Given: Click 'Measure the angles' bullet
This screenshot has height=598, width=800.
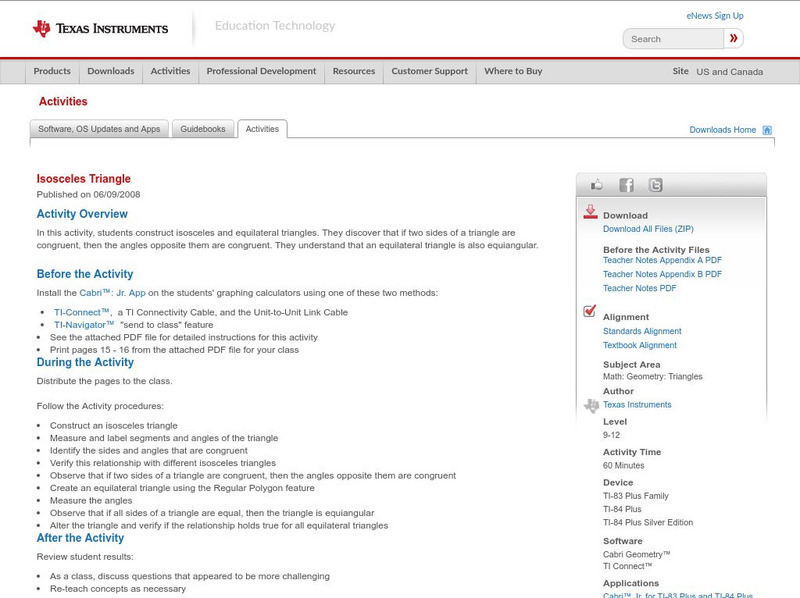Looking at the screenshot, I should coord(91,501).
